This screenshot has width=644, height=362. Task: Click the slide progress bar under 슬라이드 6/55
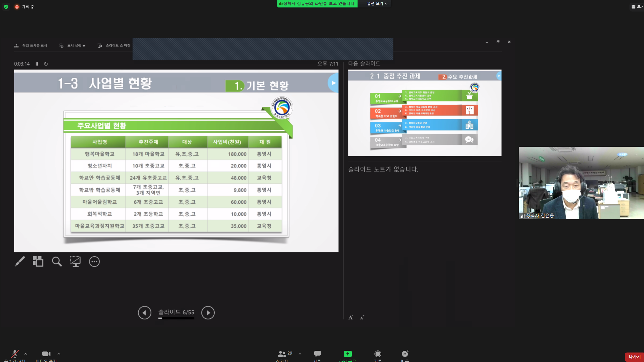(x=176, y=318)
